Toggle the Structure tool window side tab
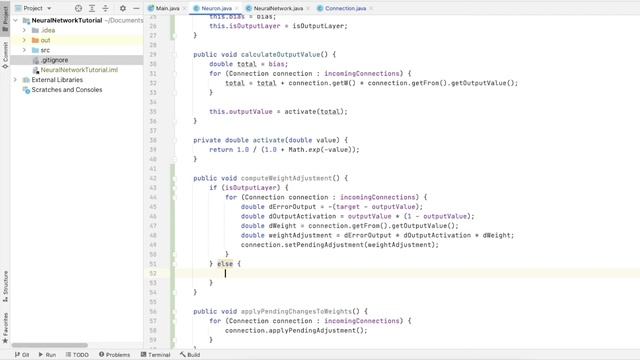 (5, 287)
